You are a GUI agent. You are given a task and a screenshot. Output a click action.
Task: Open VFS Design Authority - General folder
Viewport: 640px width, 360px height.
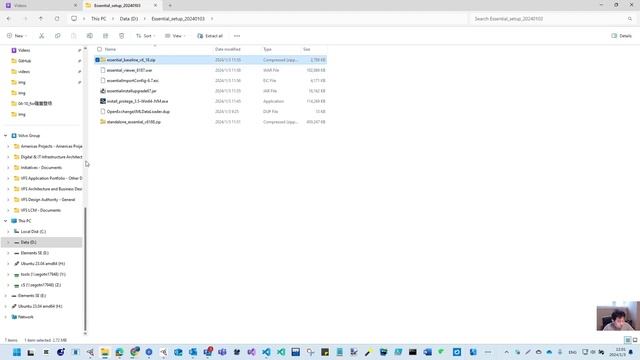tap(47, 200)
